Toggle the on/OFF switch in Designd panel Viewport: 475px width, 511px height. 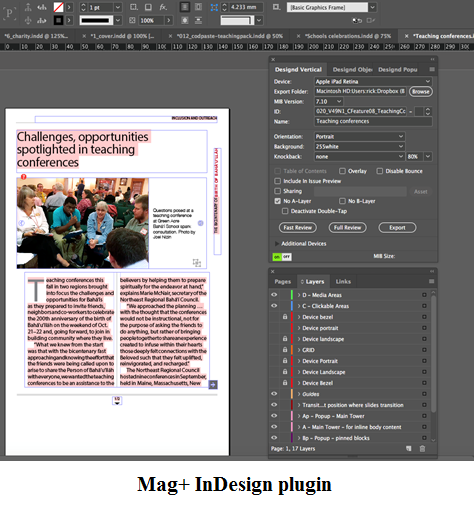coord(282,257)
